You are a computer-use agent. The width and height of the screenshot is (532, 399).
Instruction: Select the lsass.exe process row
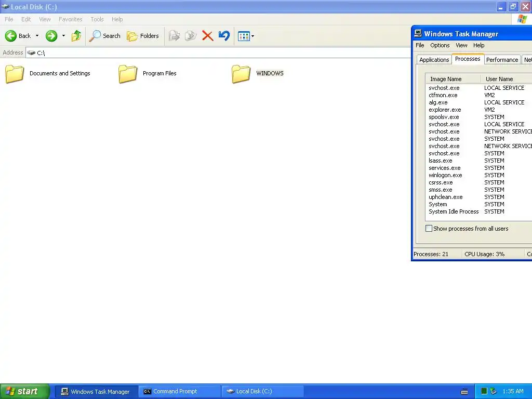tap(478, 161)
